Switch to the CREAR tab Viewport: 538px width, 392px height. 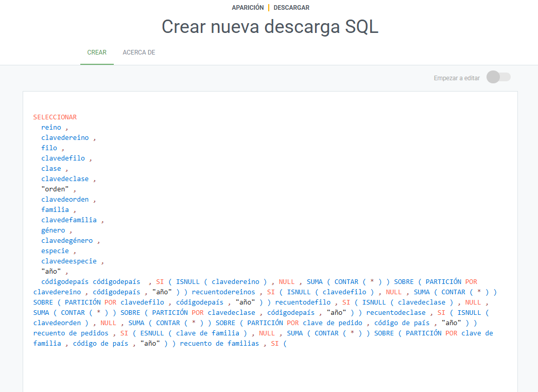97,52
